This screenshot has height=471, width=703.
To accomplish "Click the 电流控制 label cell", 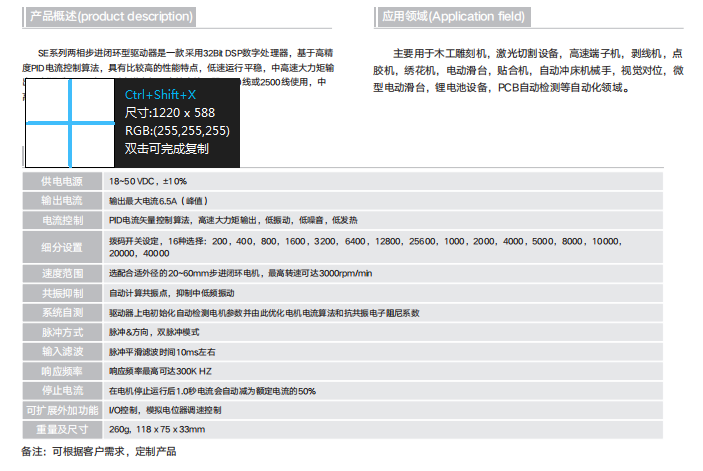I will click(x=62, y=220).
